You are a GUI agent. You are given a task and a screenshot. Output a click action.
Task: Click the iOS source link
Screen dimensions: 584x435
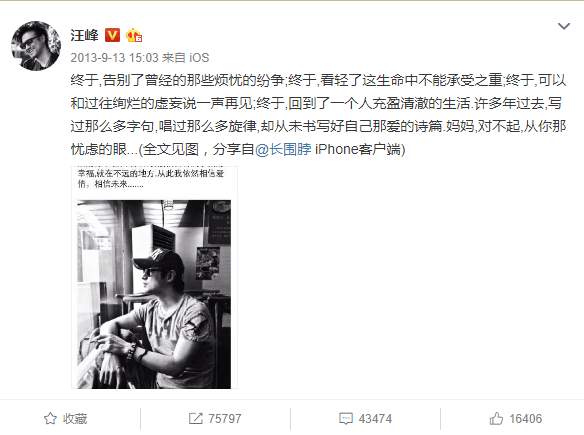point(199,57)
